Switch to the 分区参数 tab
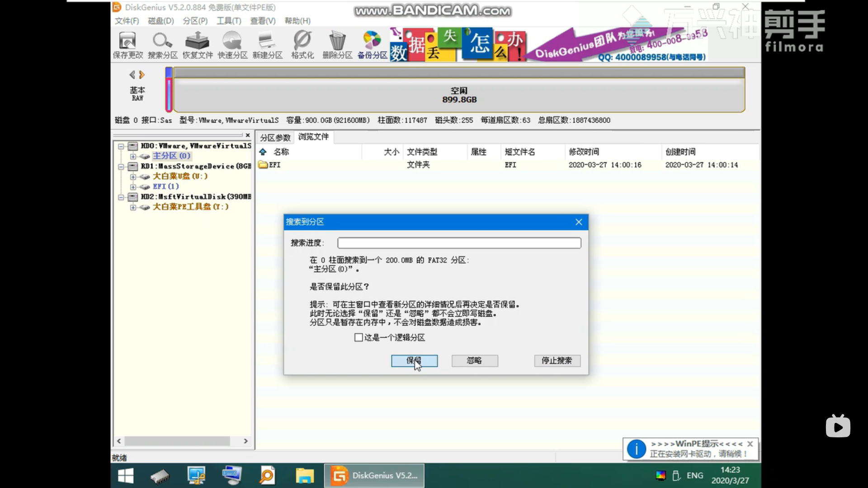868x488 pixels. 275,137
